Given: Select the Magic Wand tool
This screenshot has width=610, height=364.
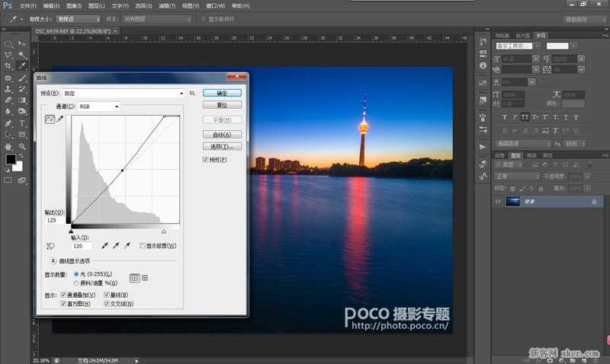Looking at the screenshot, I should click(22, 55).
